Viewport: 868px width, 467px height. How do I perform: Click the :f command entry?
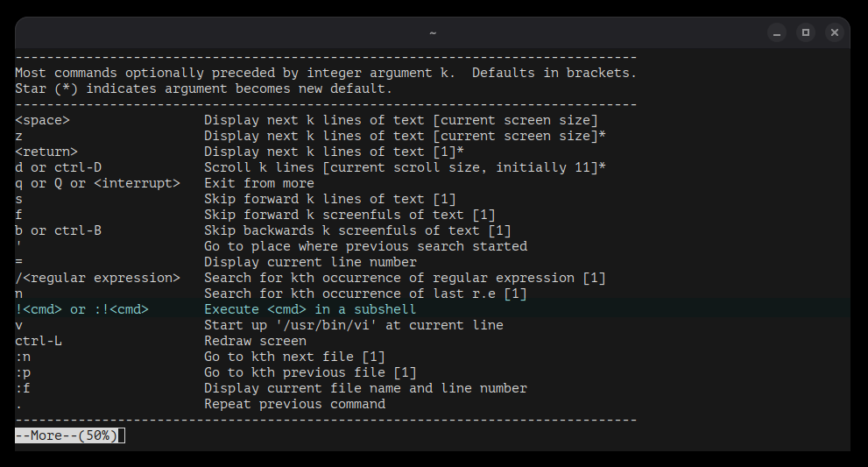pos(23,388)
